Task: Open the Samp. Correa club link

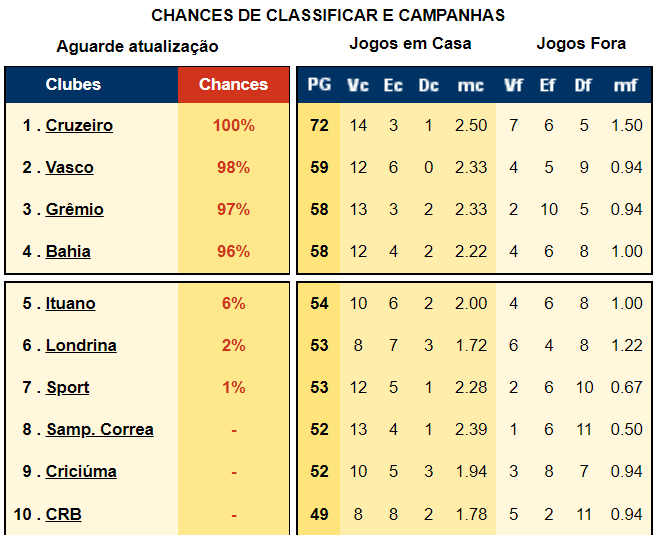Action: [x=100, y=429]
